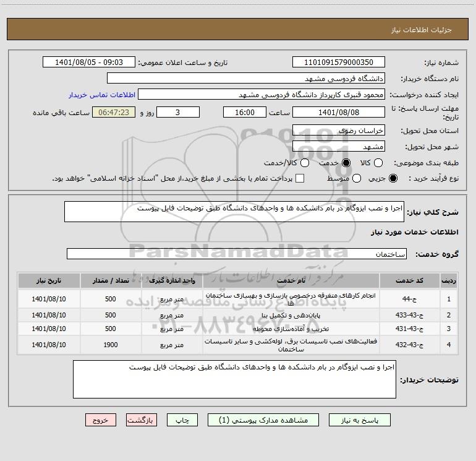This screenshot has width=476, height=461.
Task: Click the remaining time field 06:47:23
Action: pyautogui.click(x=114, y=112)
